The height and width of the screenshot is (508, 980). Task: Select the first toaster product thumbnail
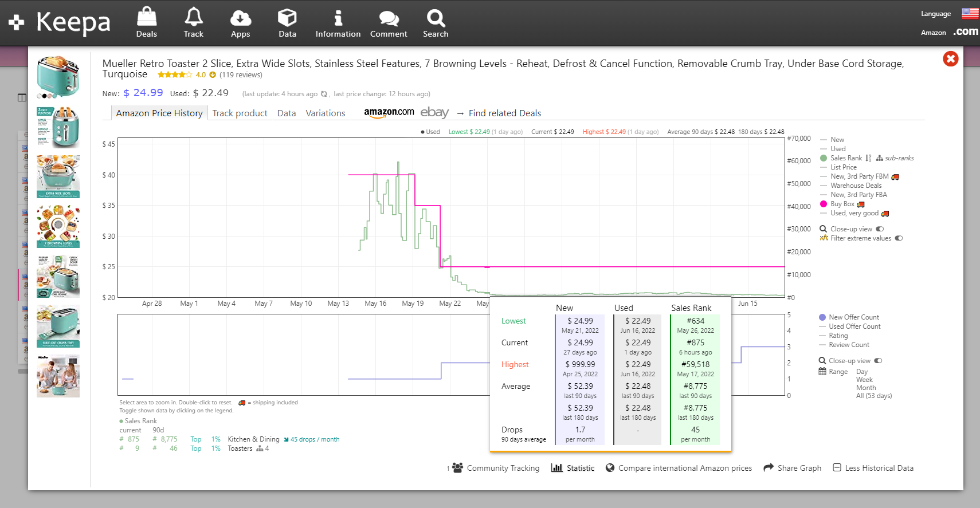58,77
